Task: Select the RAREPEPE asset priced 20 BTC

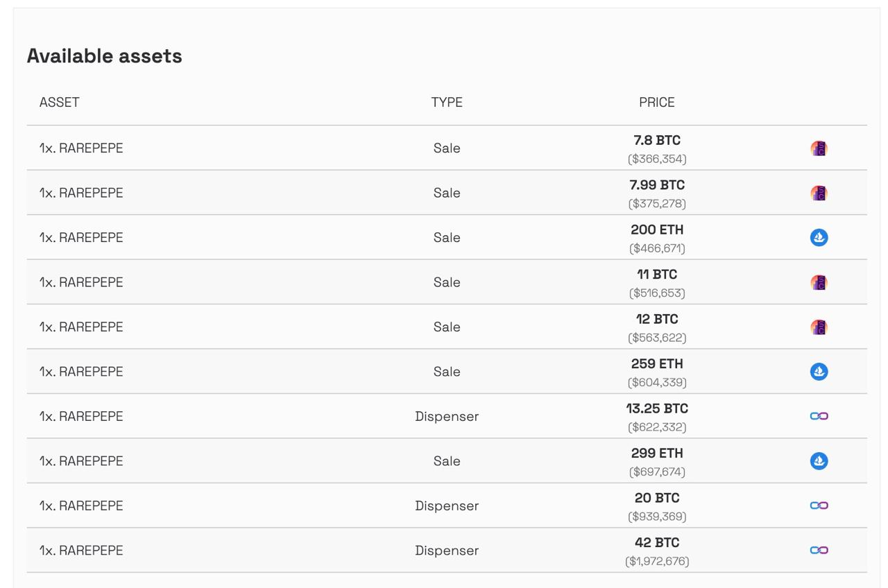Action: 81,505
